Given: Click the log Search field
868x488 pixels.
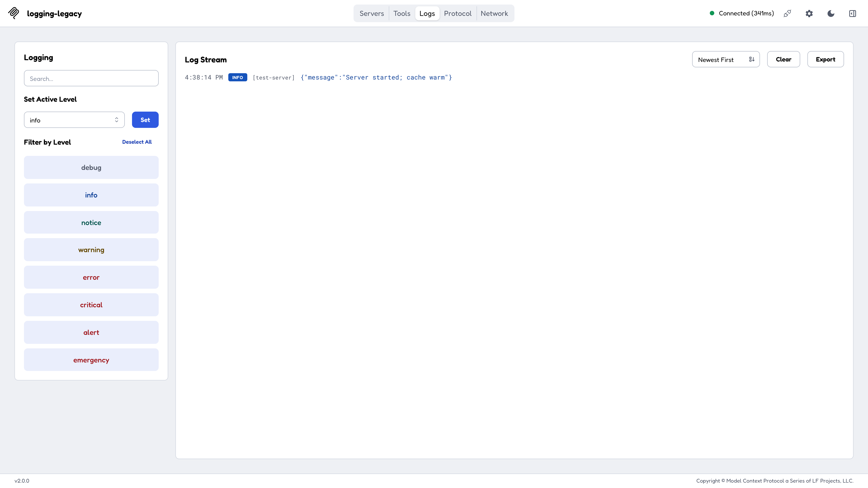Looking at the screenshot, I should (91, 78).
